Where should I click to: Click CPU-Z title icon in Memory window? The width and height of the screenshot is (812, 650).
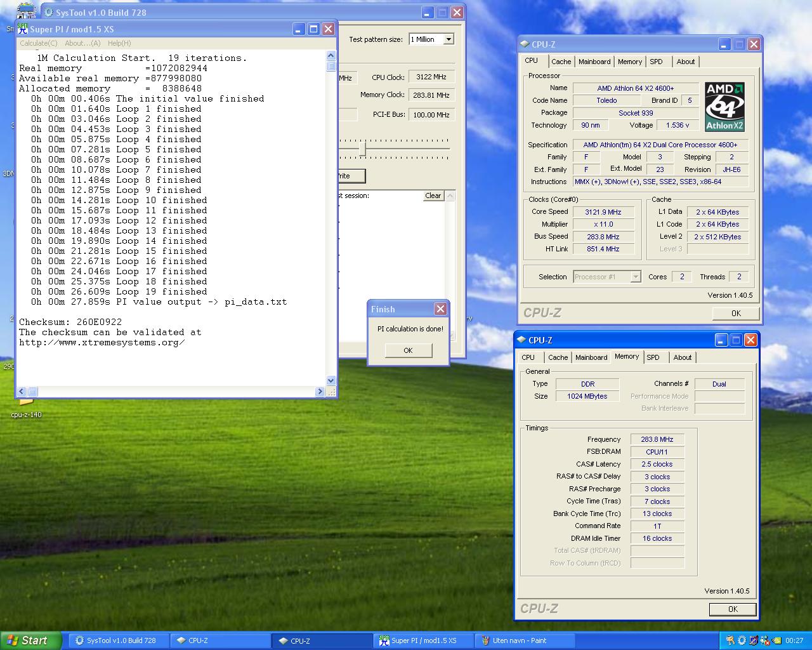[521, 340]
